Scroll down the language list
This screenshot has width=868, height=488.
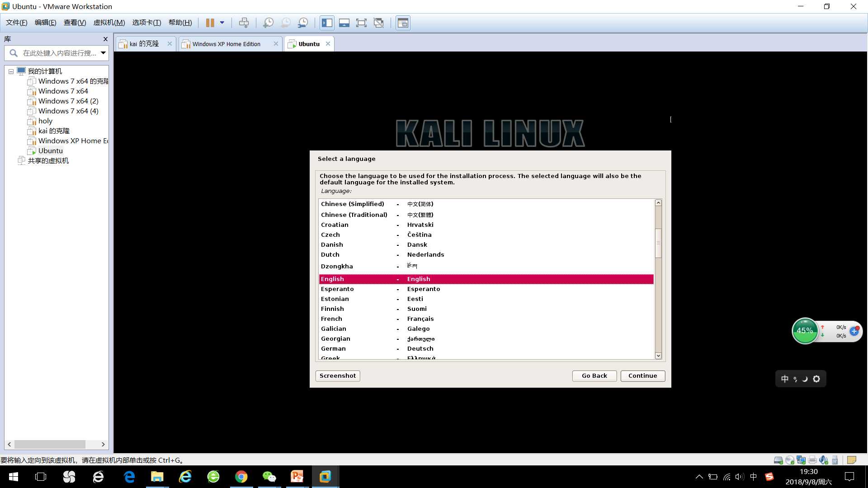[x=659, y=357]
